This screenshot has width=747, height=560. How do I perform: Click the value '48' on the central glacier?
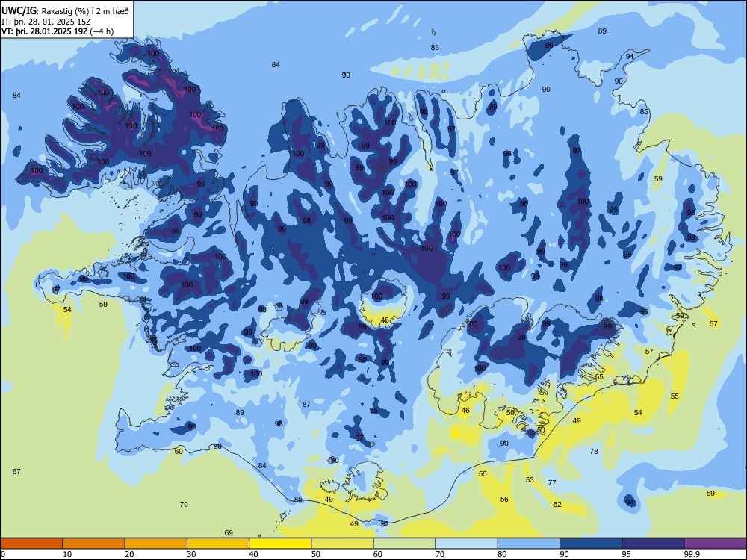tap(385, 320)
